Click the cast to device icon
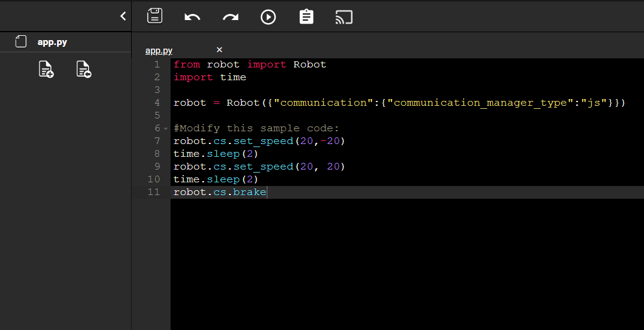Image resolution: width=644 pixels, height=330 pixels. click(x=344, y=17)
